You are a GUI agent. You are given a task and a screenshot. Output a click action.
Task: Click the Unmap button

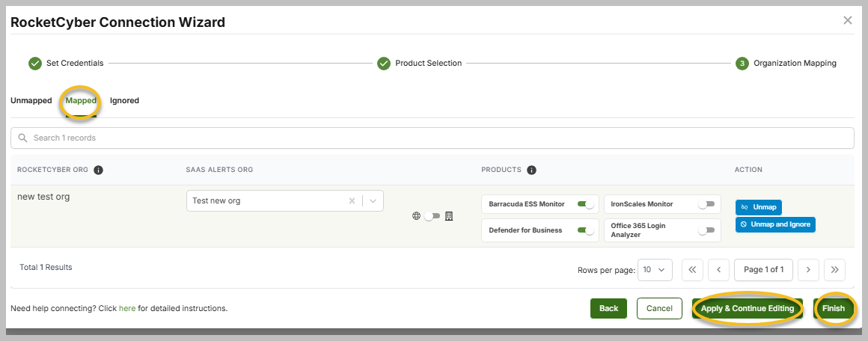(x=759, y=207)
